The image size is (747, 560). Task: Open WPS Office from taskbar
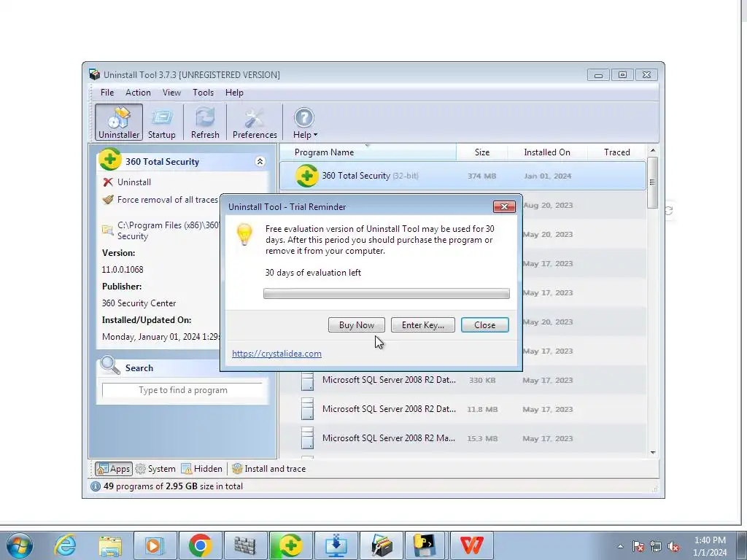click(x=472, y=545)
